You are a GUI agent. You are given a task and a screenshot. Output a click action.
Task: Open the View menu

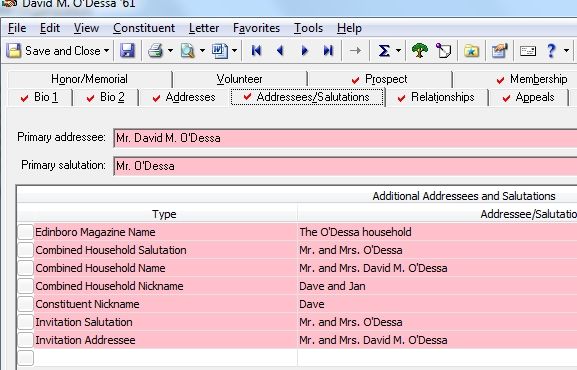(86, 28)
